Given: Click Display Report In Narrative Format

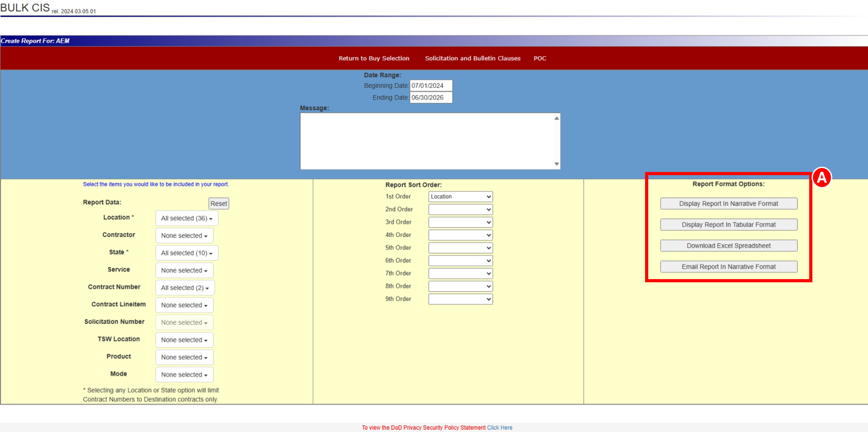Looking at the screenshot, I should click(x=729, y=204).
